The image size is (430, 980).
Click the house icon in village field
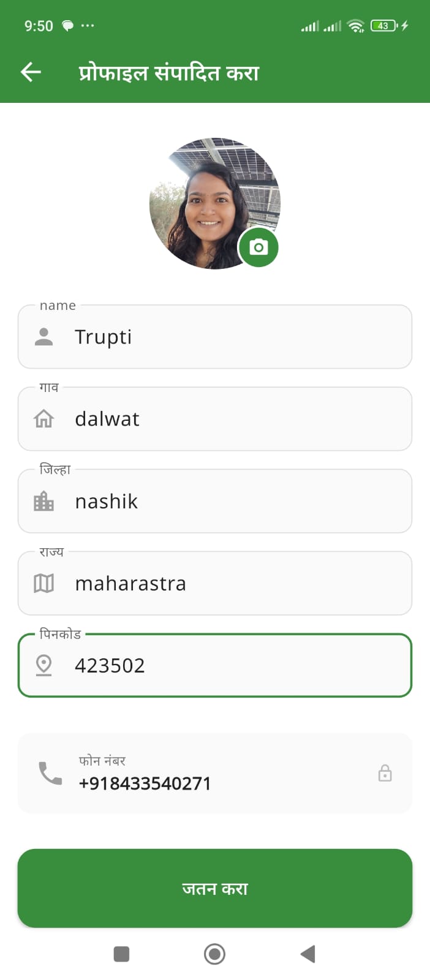tap(43, 419)
